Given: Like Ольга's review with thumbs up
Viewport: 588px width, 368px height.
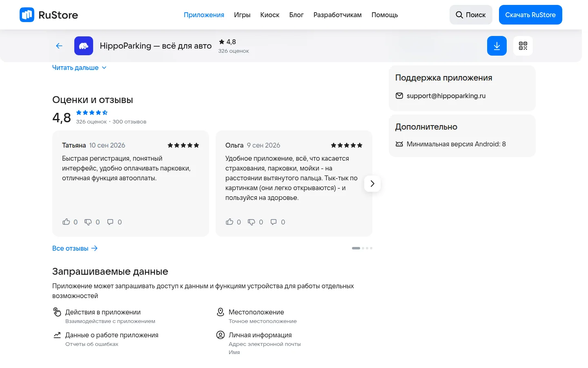Looking at the screenshot, I should pos(229,222).
